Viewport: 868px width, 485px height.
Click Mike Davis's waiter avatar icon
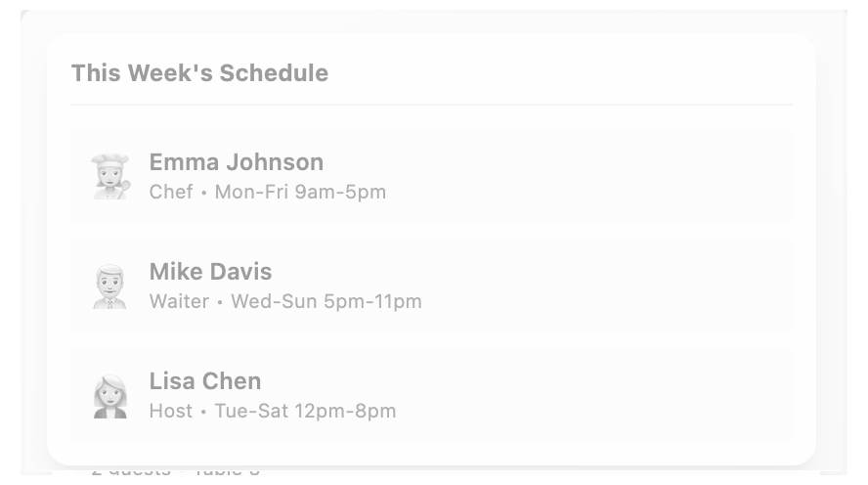click(109, 286)
